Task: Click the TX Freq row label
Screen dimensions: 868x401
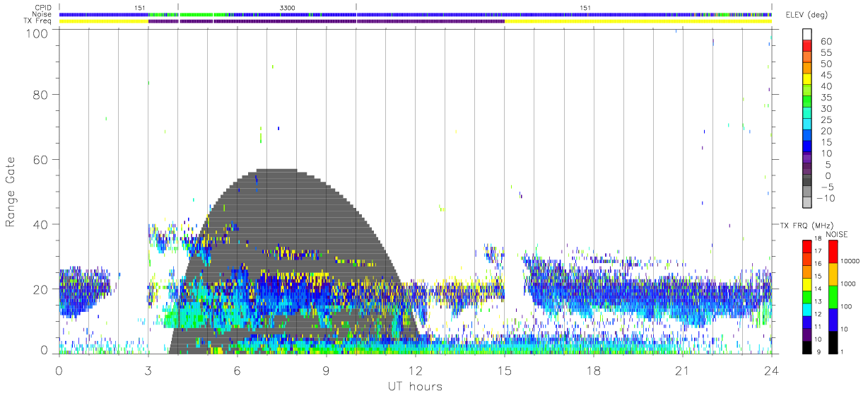Action: click(x=38, y=21)
